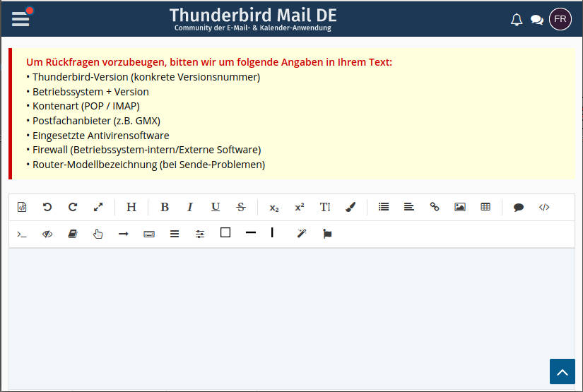Open the heading format dropdown

(131, 207)
